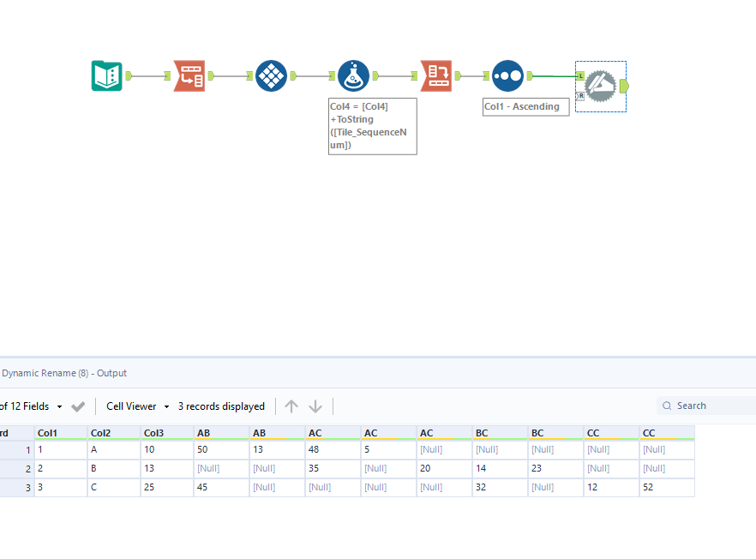This screenshot has height=559, width=756.
Task: Select the Col4 formula annotation comment
Action: pos(372,126)
